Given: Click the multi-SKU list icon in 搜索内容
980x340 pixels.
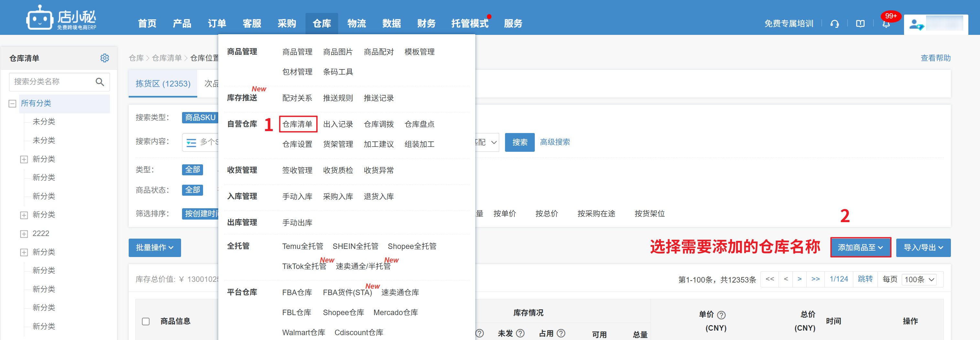Looking at the screenshot, I should click(191, 142).
